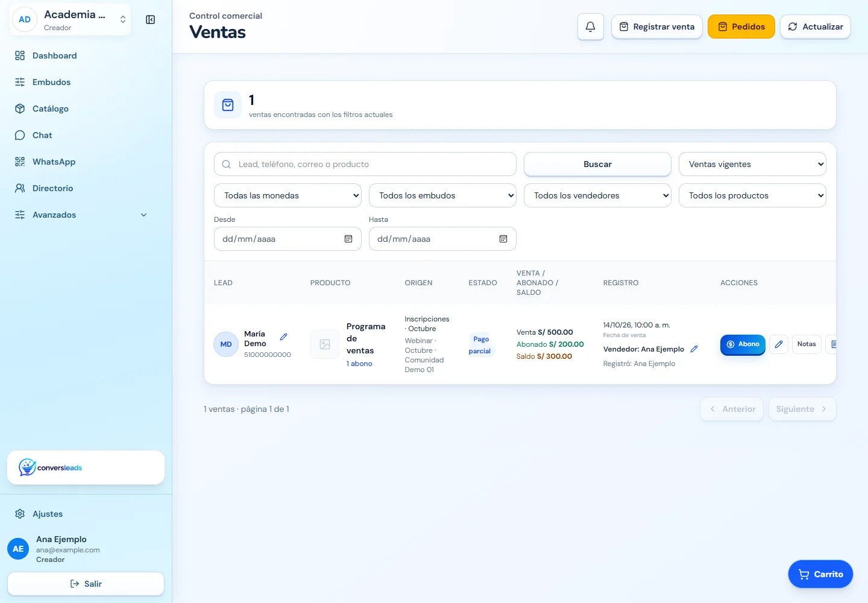The height and width of the screenshot is (603, 868).
Task: Edit vendedor Ana Ejemplo pencil icon
Action: pyautogui.click(x=694, y=349)
